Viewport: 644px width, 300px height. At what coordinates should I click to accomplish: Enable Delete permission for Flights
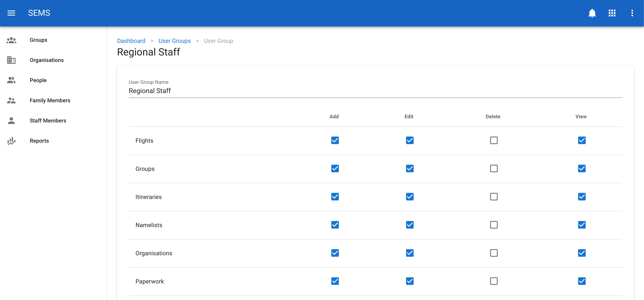[494, 140]
